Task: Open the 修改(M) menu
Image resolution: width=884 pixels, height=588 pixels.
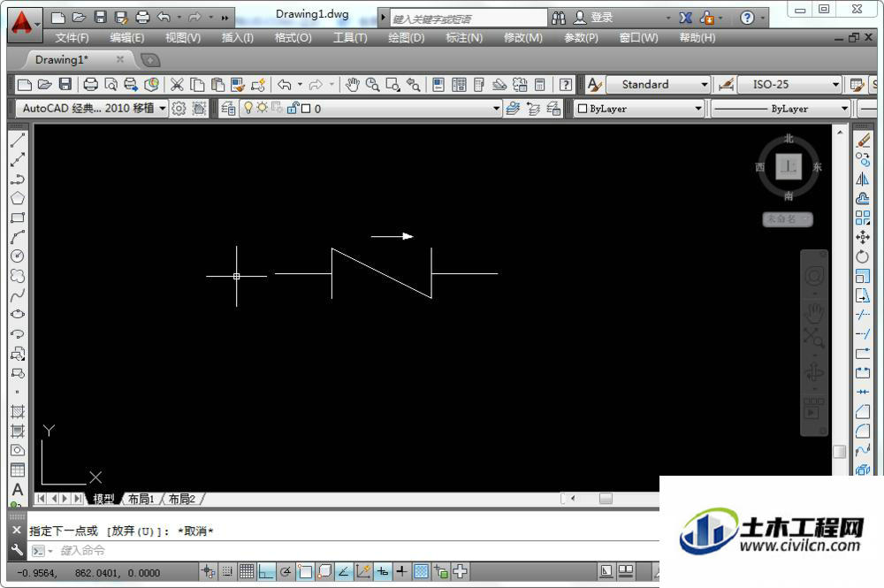Action: click(x=522, y=38)
